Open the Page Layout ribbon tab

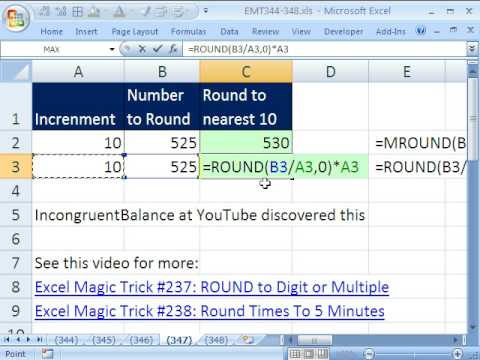[135, 32]
